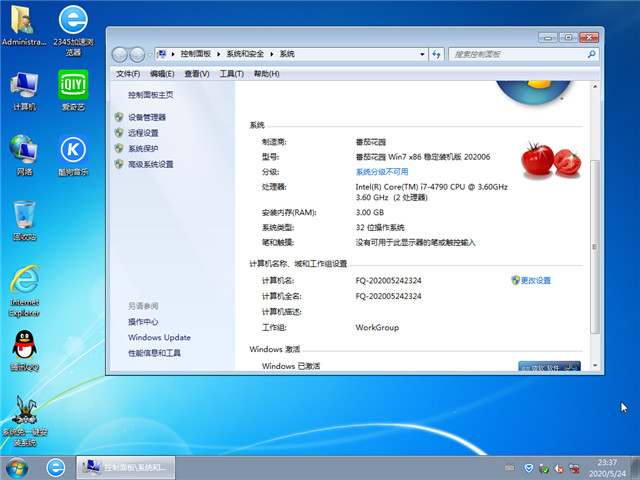
Task: Open the 查看(V) menu
Action: click(x=197, y=74)
